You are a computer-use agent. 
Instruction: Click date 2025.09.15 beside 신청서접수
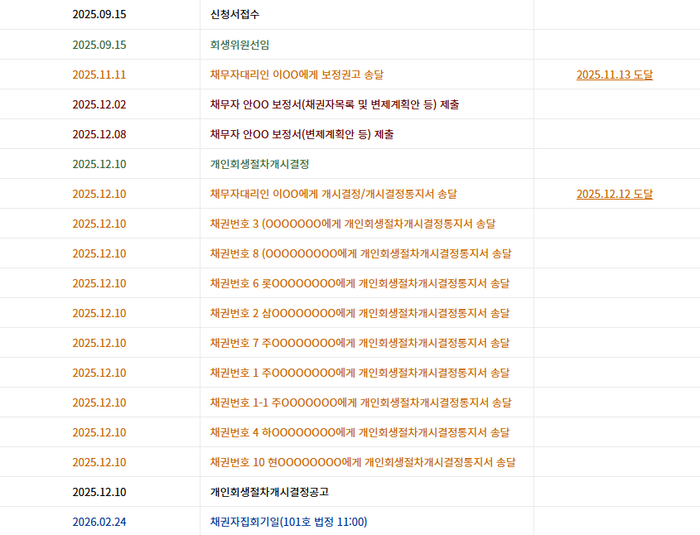tap(99, 14)
